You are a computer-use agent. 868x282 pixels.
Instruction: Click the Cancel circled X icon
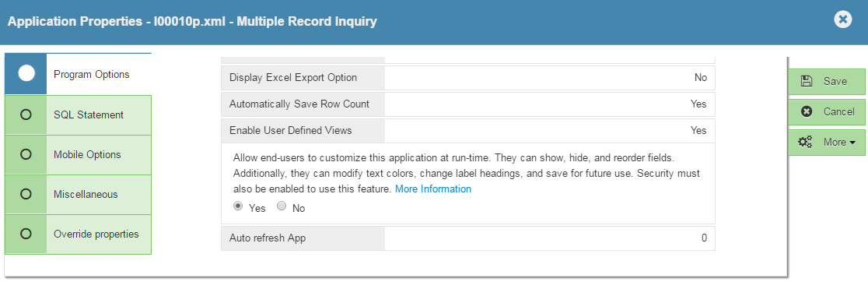tap(807, 111)
